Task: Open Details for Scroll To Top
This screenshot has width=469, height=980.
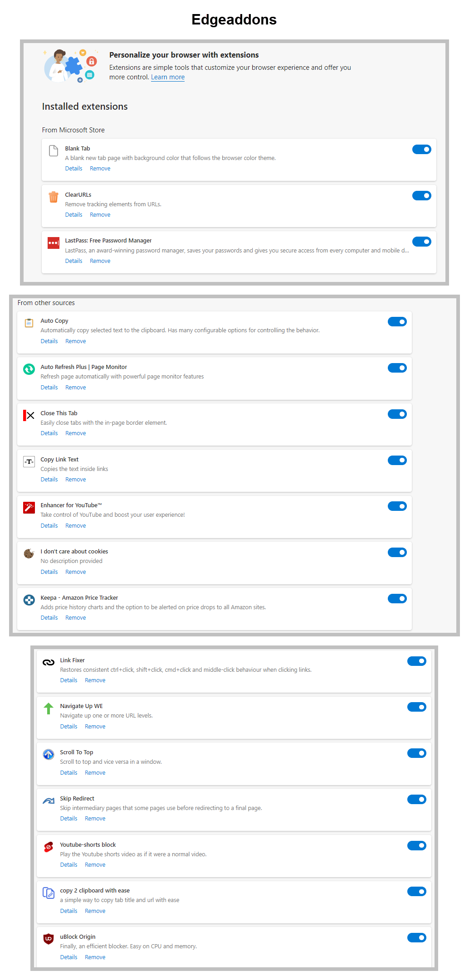Action: coord(68,772)
